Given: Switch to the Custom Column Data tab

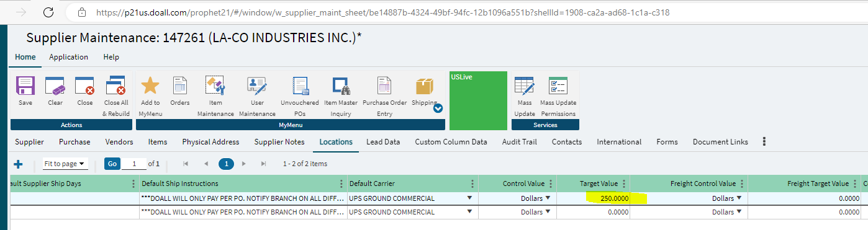Looking at the screenshot, I should pos(451,142).
